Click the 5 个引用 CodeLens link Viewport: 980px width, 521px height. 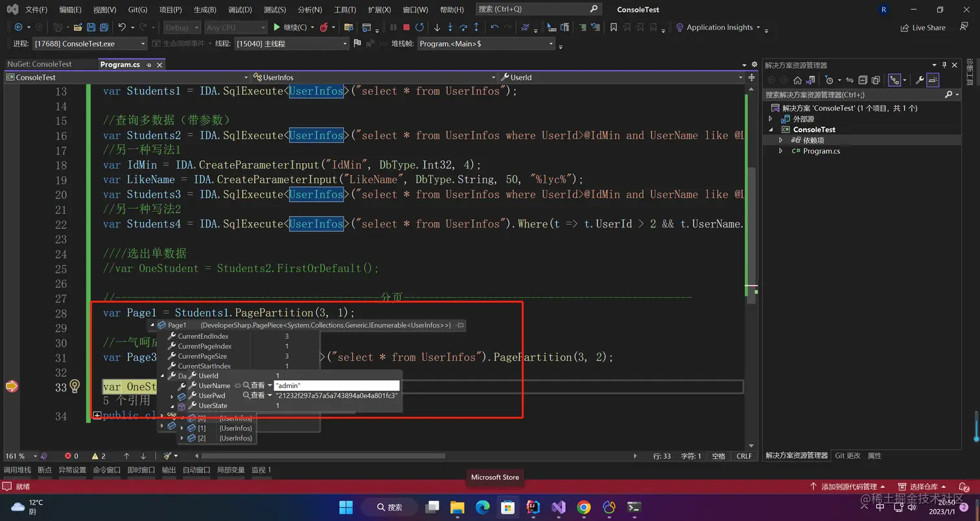[x=126, y=400]
